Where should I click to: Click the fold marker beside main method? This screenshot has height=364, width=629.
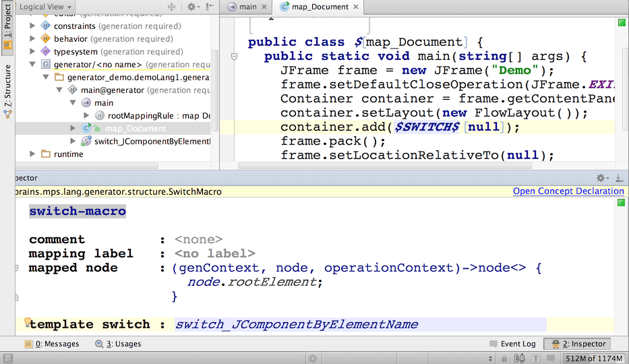234,57
